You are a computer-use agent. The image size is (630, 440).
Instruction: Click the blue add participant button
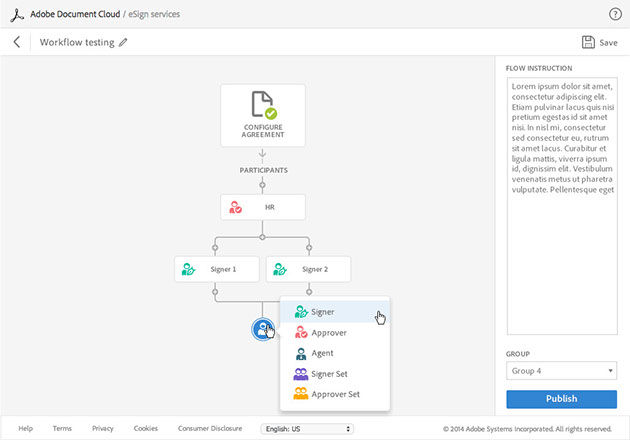coord(263,329)
